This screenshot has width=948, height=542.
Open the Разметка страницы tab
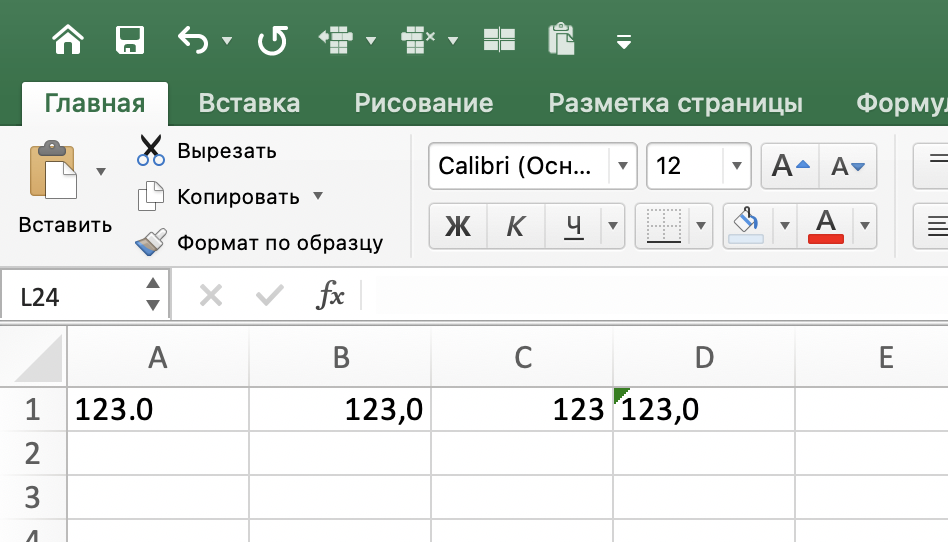(675, 103)
